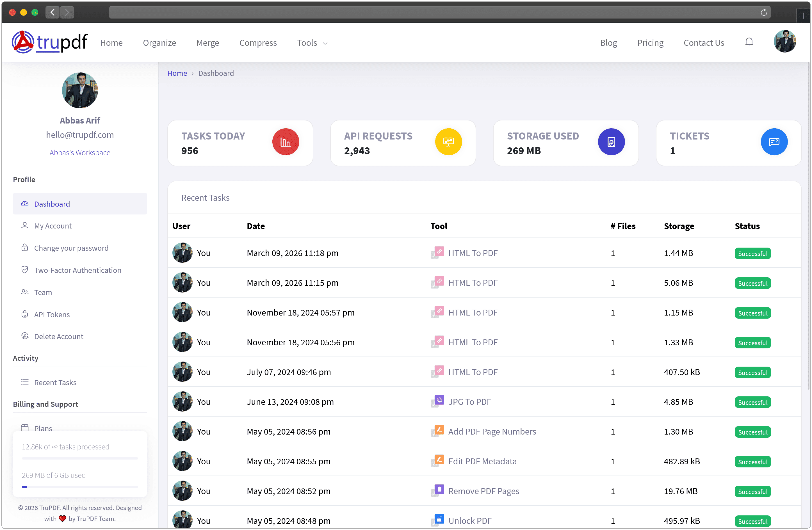Click the red Tasks Today chart icon
The height and width of the screenshot is (530, 812).
286,142
